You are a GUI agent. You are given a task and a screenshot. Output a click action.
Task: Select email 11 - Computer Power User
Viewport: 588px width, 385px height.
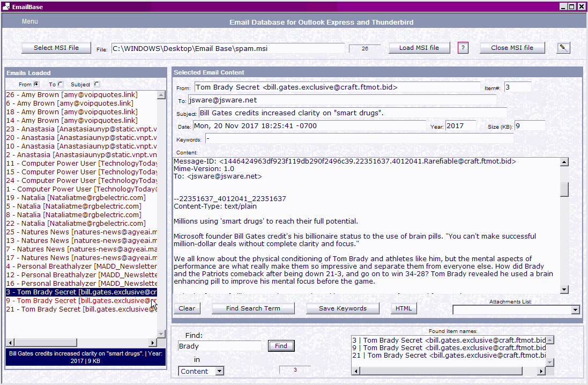(x=81, y=163)
